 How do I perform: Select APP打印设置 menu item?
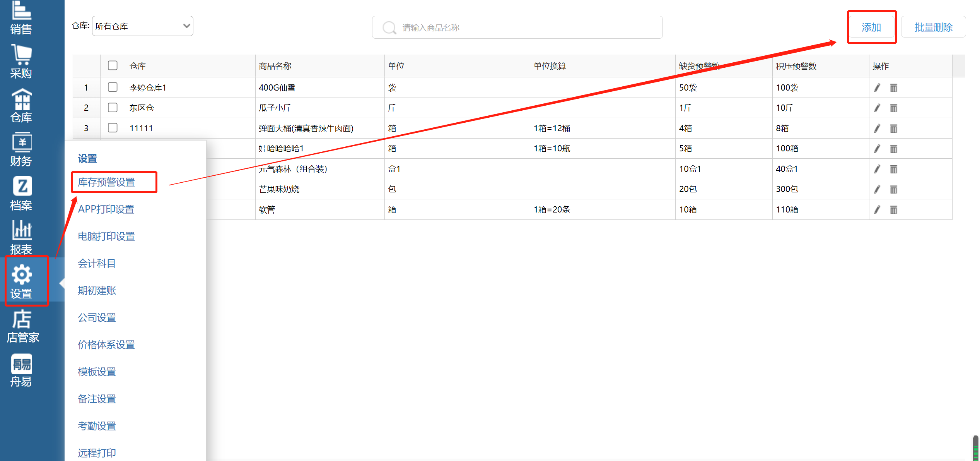click(x=106, y=209)
